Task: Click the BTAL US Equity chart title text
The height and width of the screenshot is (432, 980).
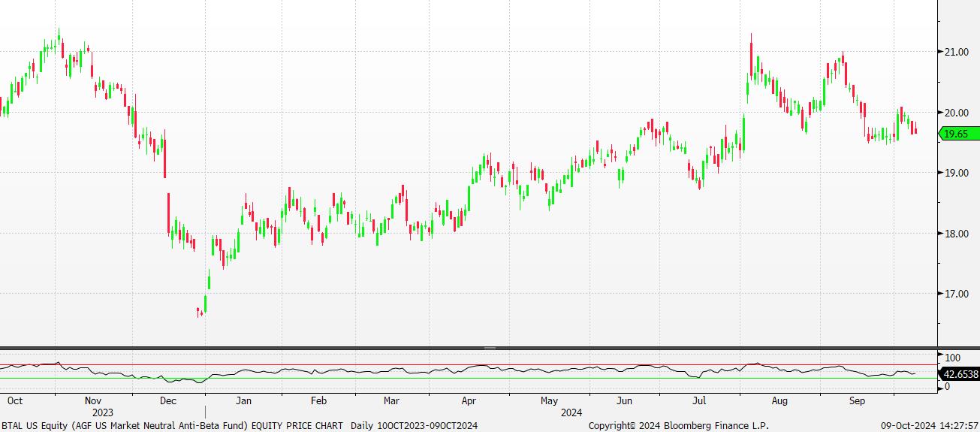Action: point(240,426)
